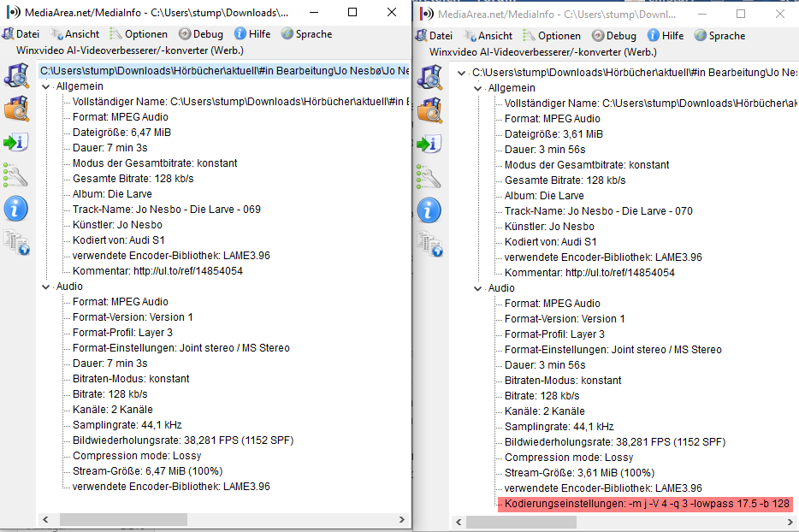Open Debug menu in right window
Screen dimensions: 799x532
[x=614, y=36]
